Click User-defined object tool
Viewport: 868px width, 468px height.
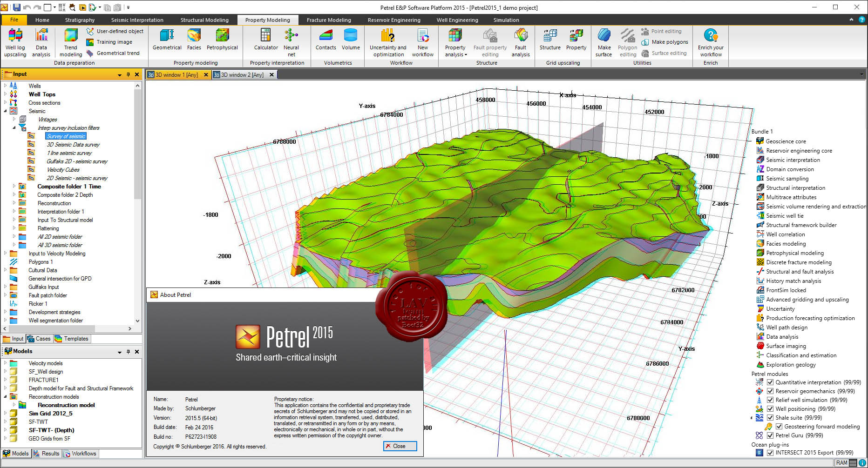point(115,31)
